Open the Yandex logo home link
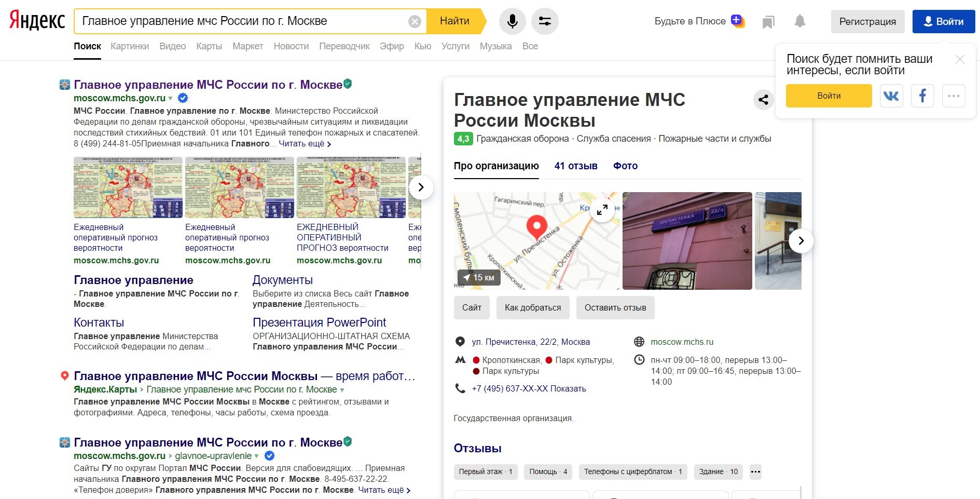The height and width of the screenshot is (499, 980). (x=37, y=21)
